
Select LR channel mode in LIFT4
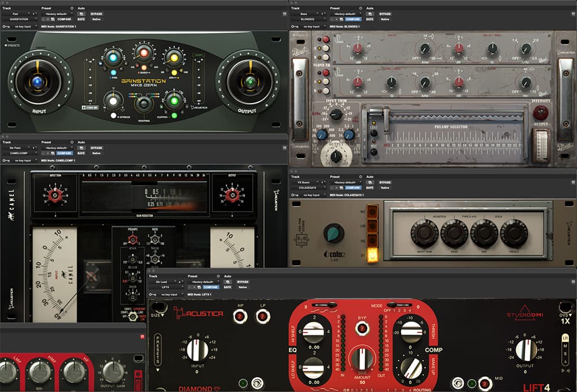pos(565,337)
